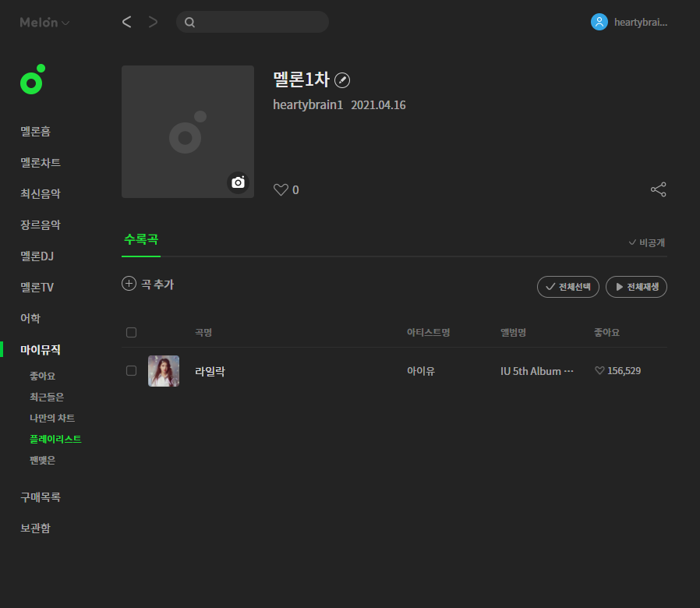Viewport: 700px width, 608px height.
Task: Open heartybrai... account name
Action: (641, 23)
